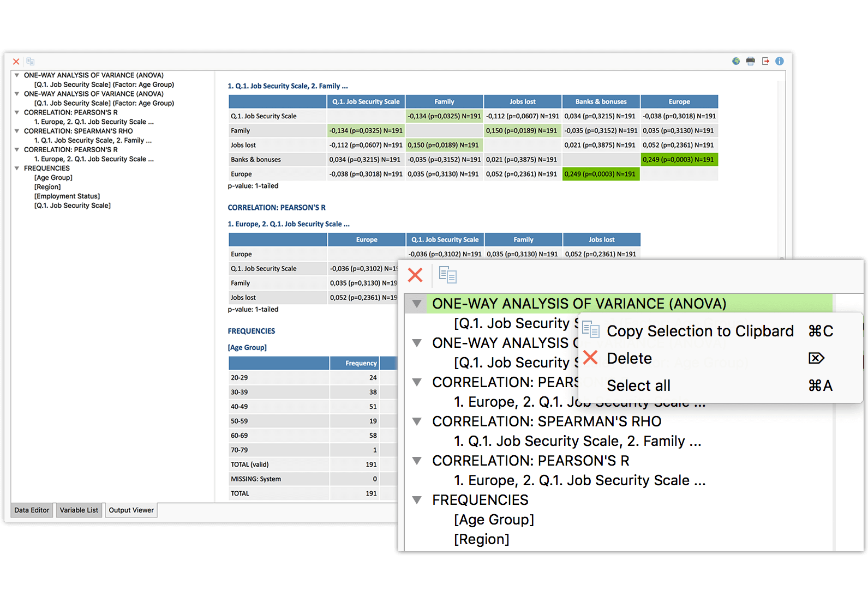Viewport: 868px width, 603px height.
Task: Click the red X delete icon in main window toolbar
Action: click(x=16, y=62)
